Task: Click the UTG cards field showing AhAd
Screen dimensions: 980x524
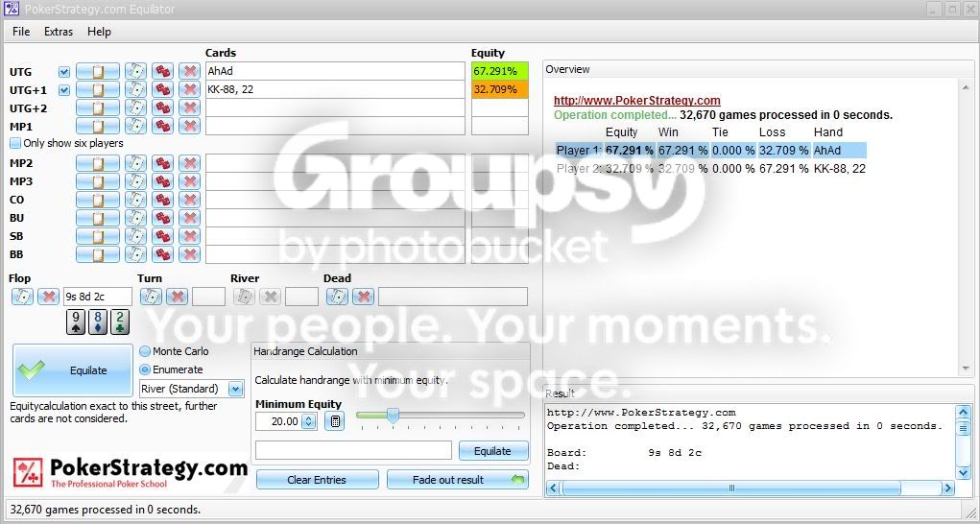Action: coord(335,71)
